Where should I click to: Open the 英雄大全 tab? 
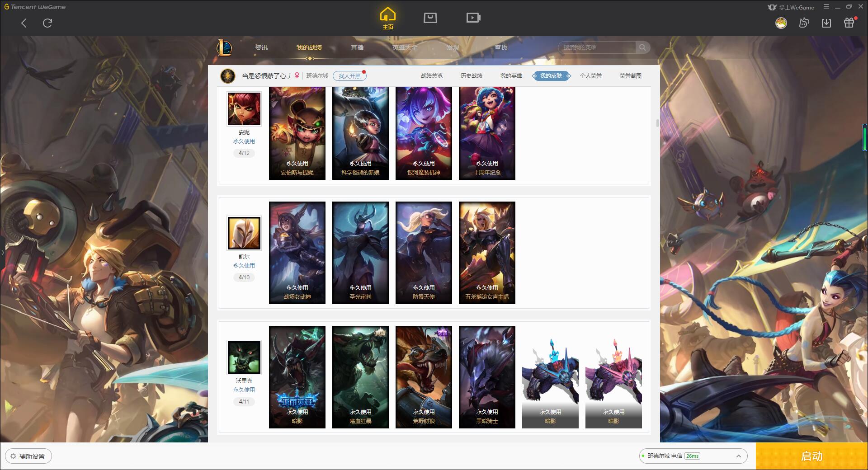click(x=405, y=47)
